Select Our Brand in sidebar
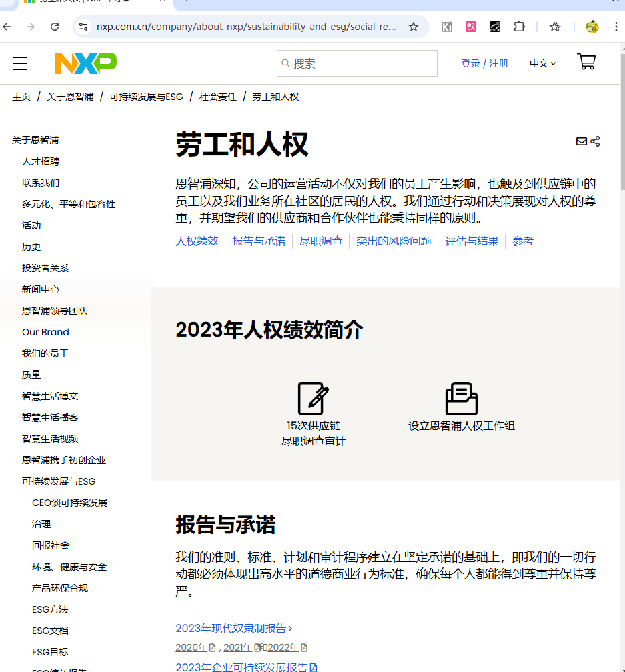 tap(45, 332)
